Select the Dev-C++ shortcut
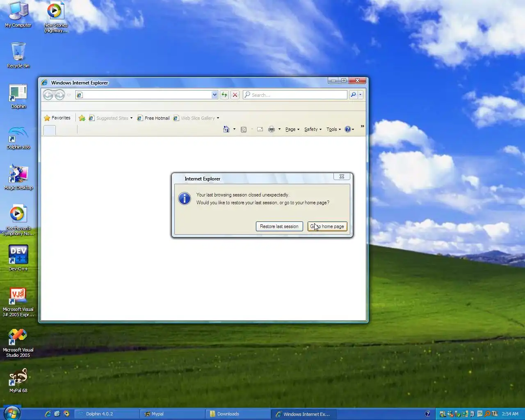This screenshot has height=420, width=525. tap(18, 258)
